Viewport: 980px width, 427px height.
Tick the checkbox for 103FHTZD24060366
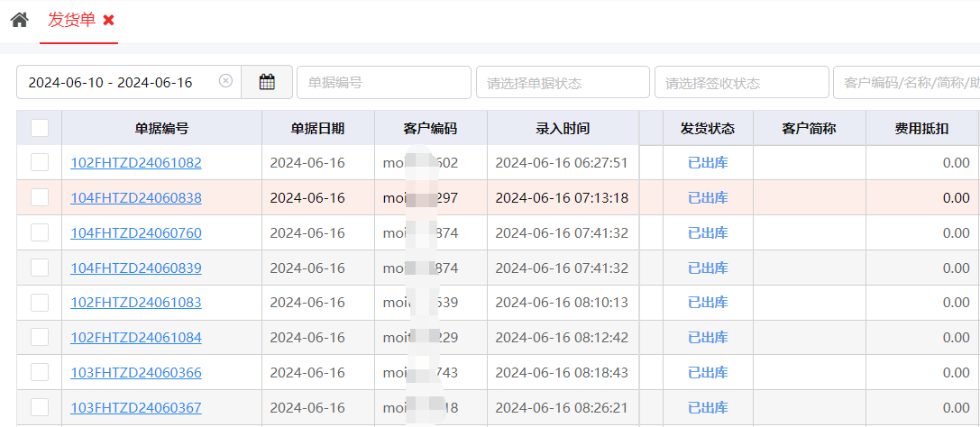pos(40,372)
